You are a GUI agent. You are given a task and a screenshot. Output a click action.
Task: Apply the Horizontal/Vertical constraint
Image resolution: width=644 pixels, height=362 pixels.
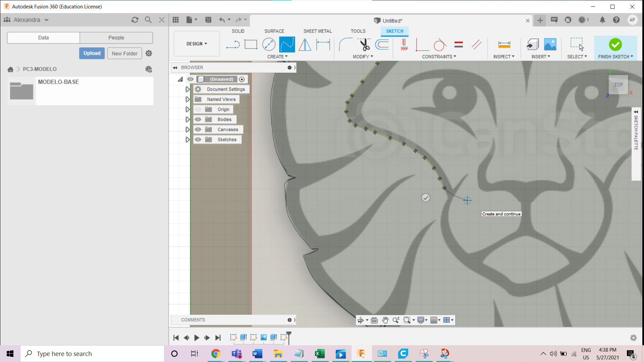(422, 44)
